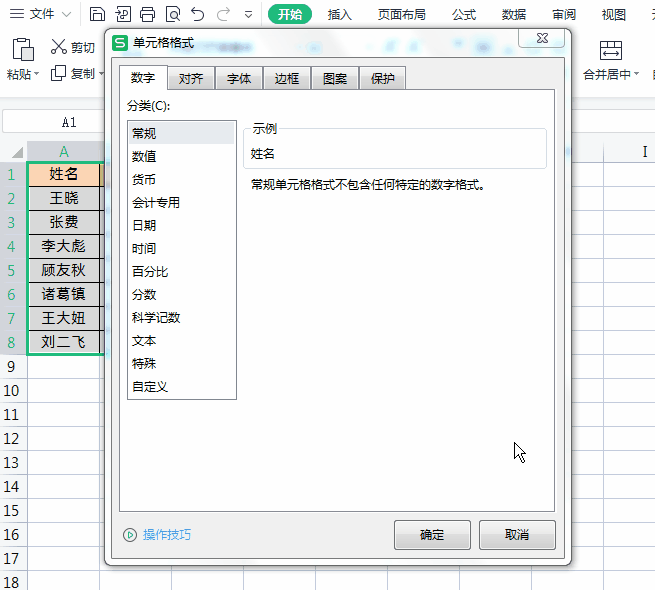Close the 单元格格式 dialog
The width and height of the screenshot is (655, 590).
(542, 38)
